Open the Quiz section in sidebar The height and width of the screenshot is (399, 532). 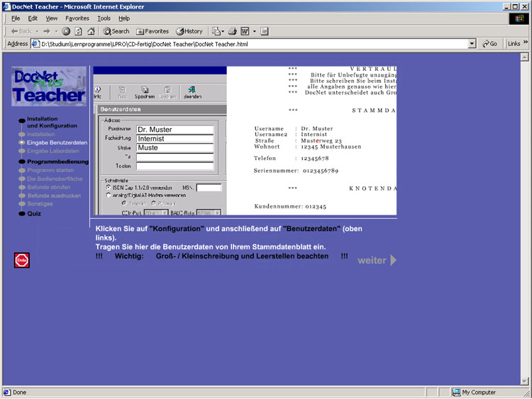pyautogui.click(x=34, y=213)
